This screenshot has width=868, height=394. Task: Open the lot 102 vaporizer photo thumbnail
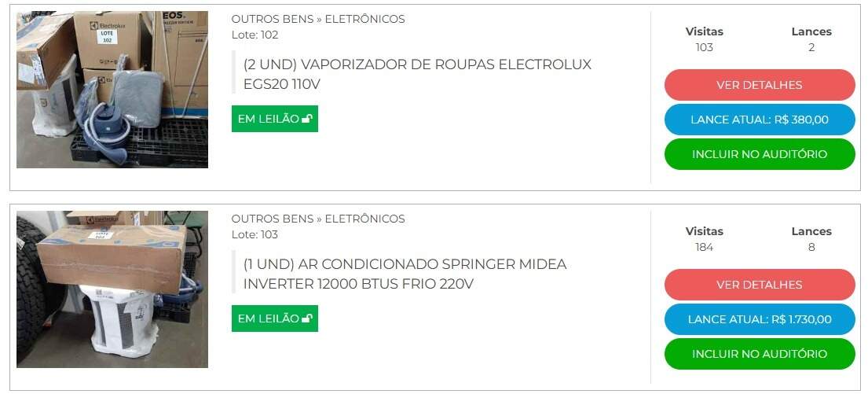pos(112,89)
